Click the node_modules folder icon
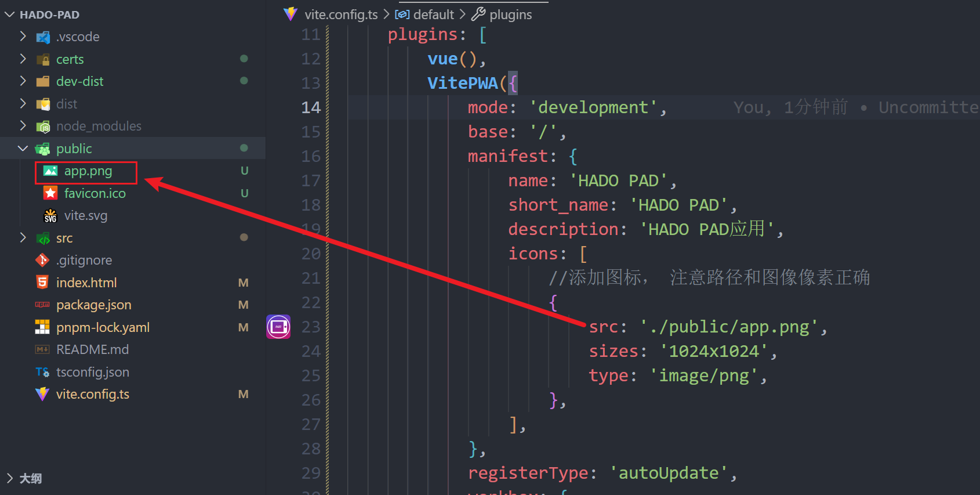The image size is (980, 495). pos(43,127)
